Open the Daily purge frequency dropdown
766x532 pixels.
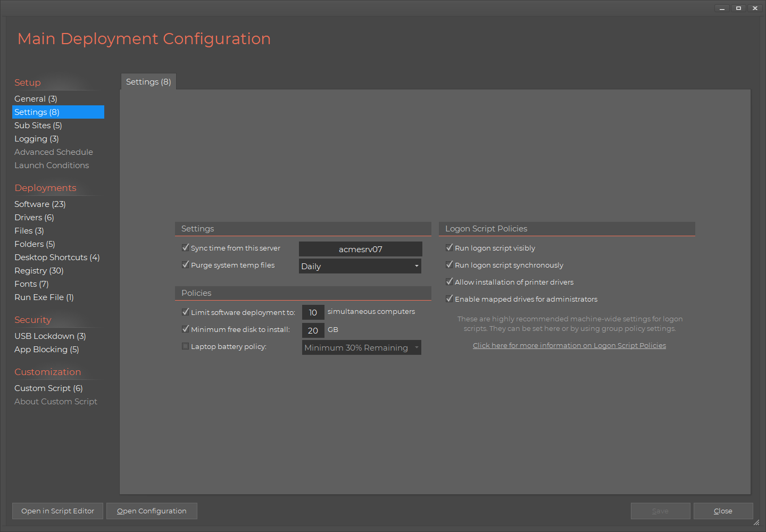[x=360, y=266]
